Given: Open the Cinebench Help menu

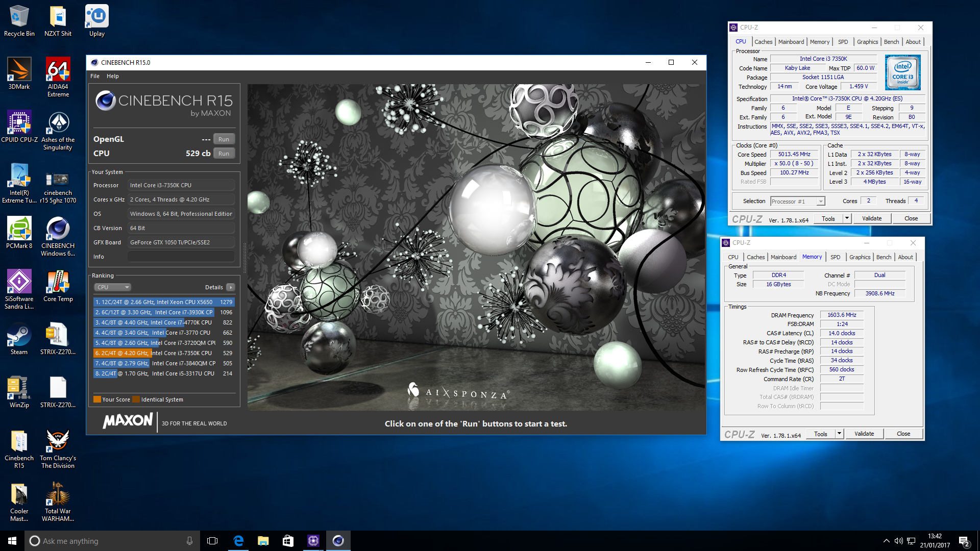Looking at the screenshot, I should click(112, 76).
